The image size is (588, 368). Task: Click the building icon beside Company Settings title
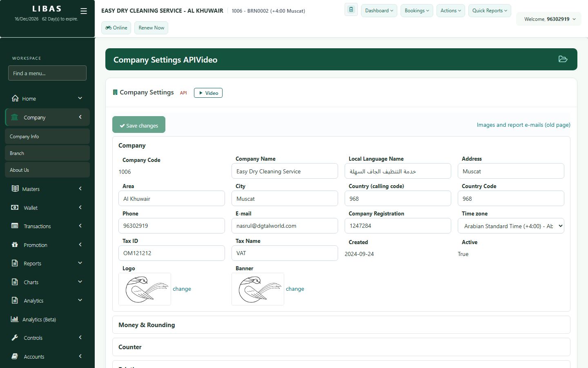tap(115, 92)
